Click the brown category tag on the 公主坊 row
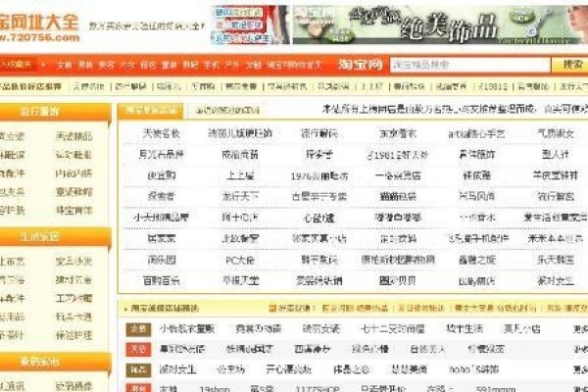 click(x=138, y=369)
